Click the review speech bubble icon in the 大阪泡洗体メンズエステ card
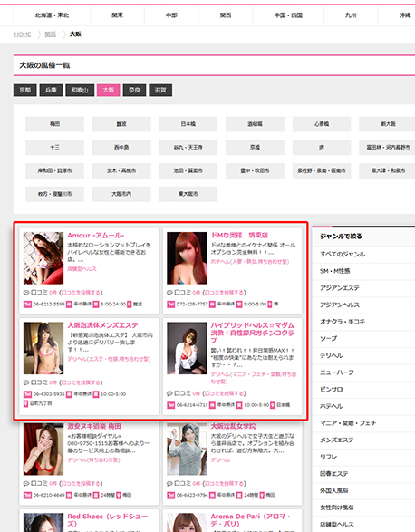This screenshot has width=415, height=532. click(26, 382)
